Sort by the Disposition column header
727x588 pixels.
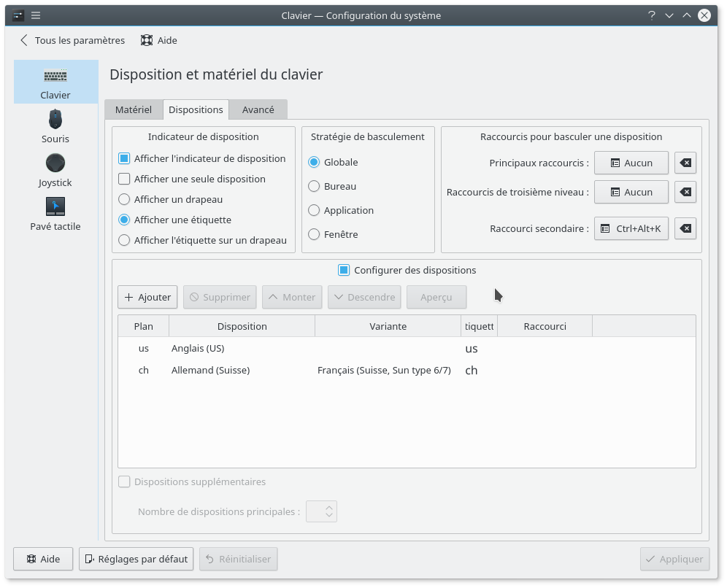point(242,326)
